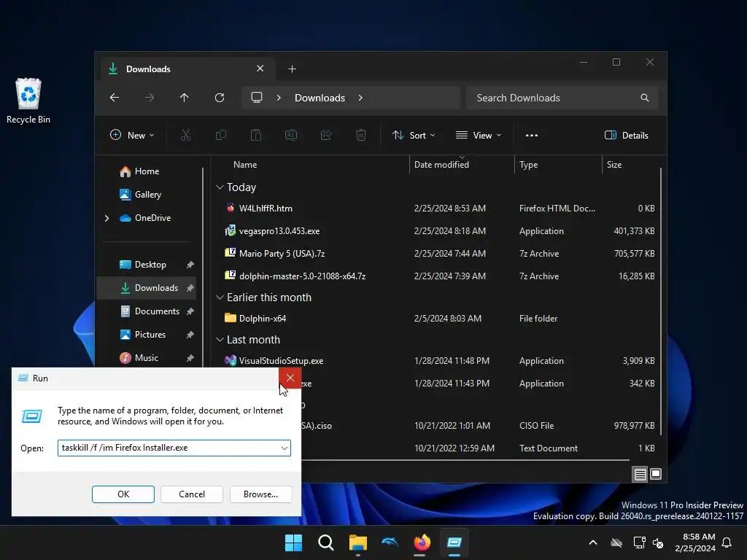Open the See more three-dots menu
Viewport: 747px width, 560px height.
pyautogui.click(x=532, y=135)
